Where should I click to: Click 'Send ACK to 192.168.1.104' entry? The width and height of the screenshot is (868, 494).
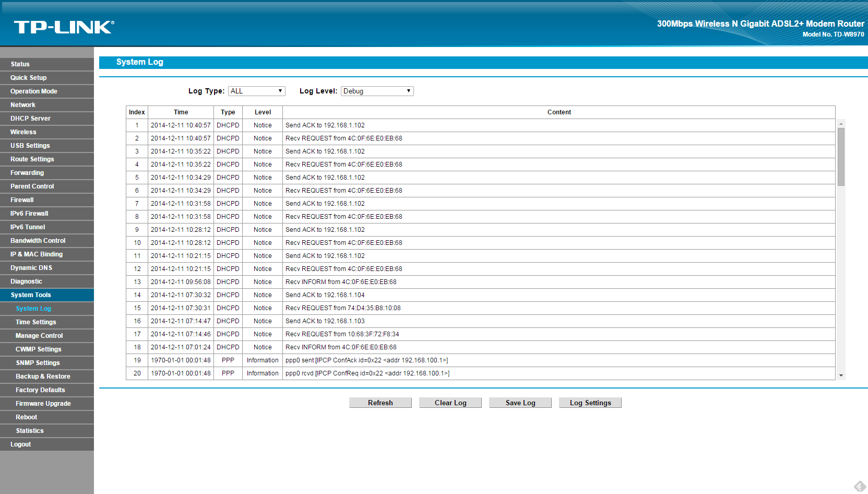coord(325,295)
